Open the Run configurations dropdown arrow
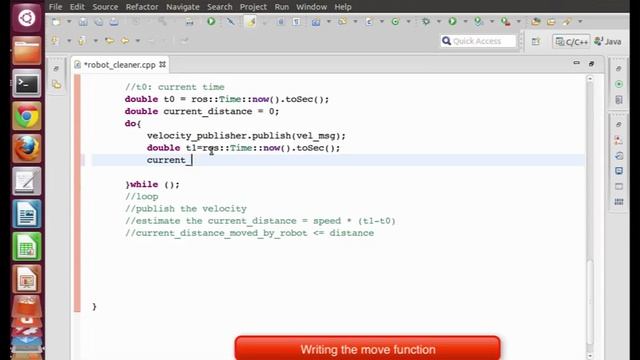This screenshot has width=640, height=360. 465,22
